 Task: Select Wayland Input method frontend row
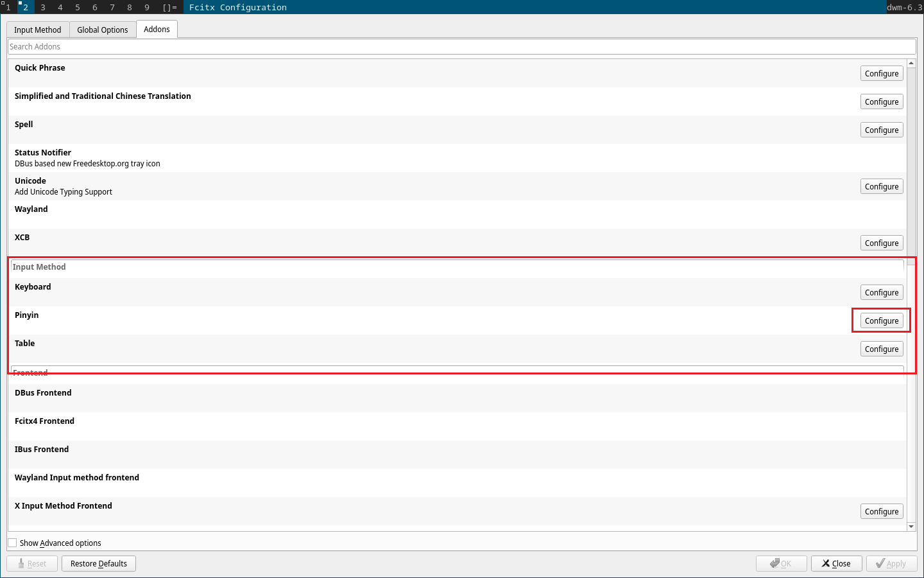point(458,483)
